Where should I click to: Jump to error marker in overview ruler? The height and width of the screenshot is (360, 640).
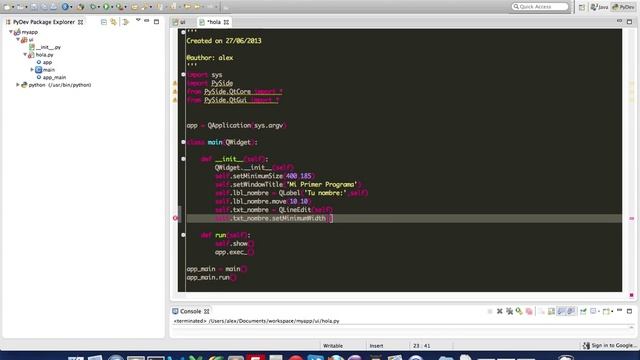631,218
